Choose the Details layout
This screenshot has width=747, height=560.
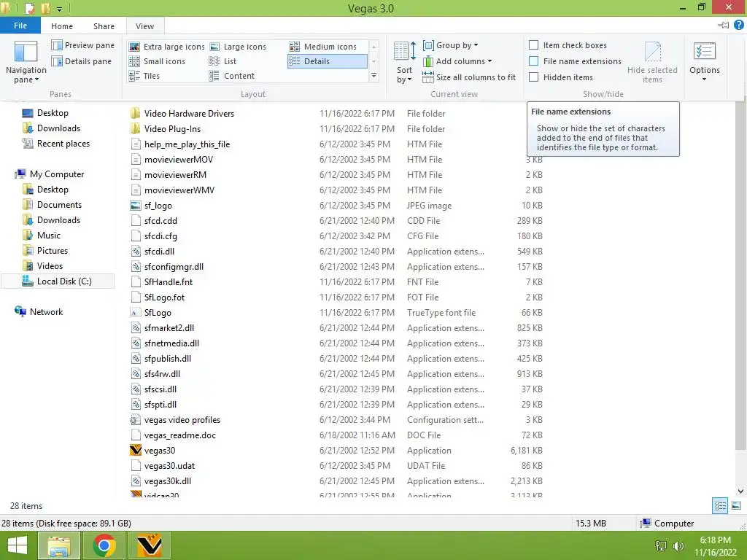pyautogui.click(x=328, y=61)
